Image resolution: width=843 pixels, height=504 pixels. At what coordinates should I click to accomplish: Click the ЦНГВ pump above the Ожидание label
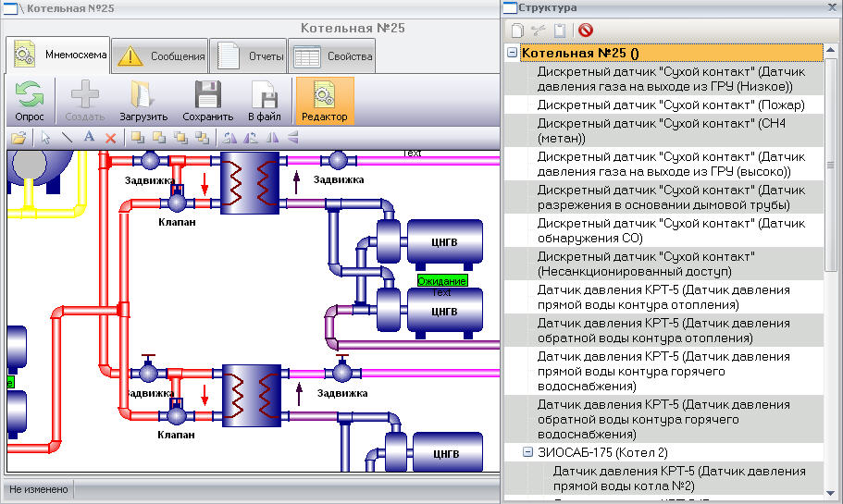(x=444, y=242)
